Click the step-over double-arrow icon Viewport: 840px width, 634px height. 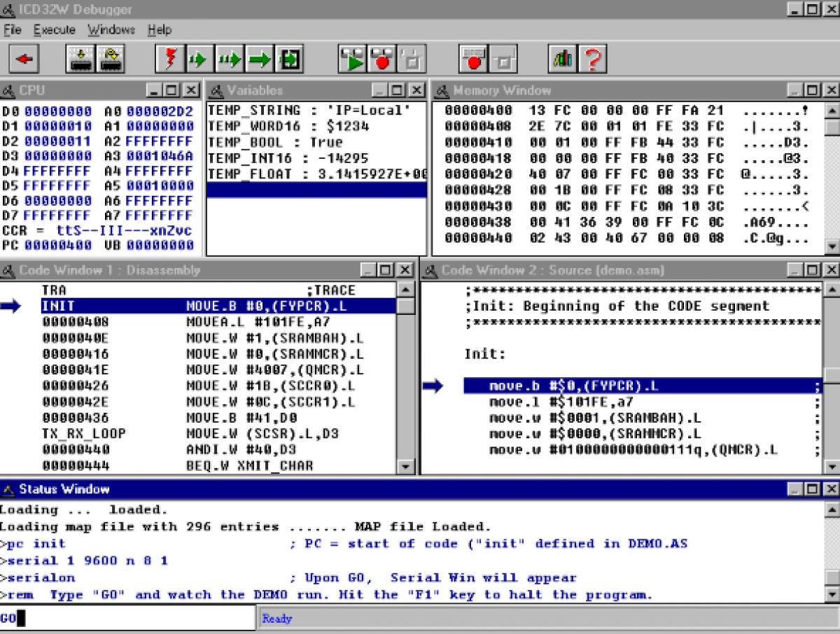[229, 59]
